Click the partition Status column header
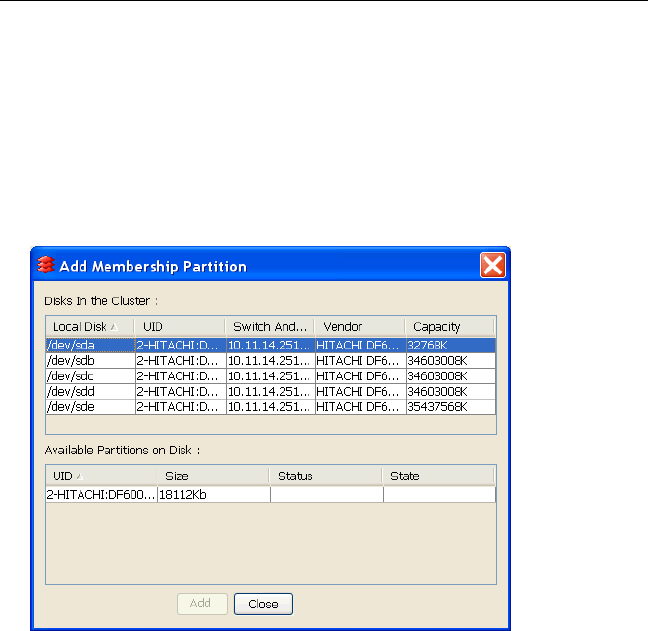Viewport: 648px width, 631px height. [325, 476]
